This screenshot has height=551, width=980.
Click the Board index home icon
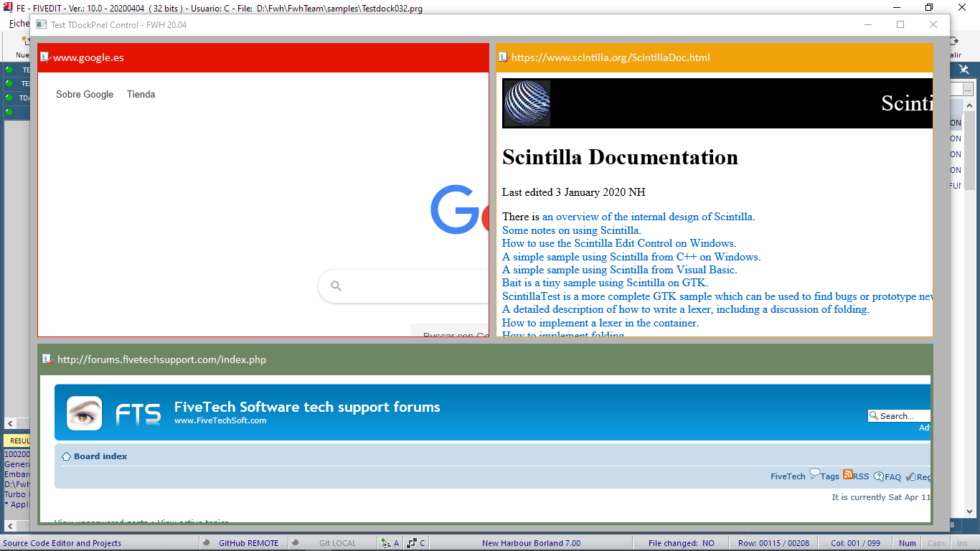(66, 456)
